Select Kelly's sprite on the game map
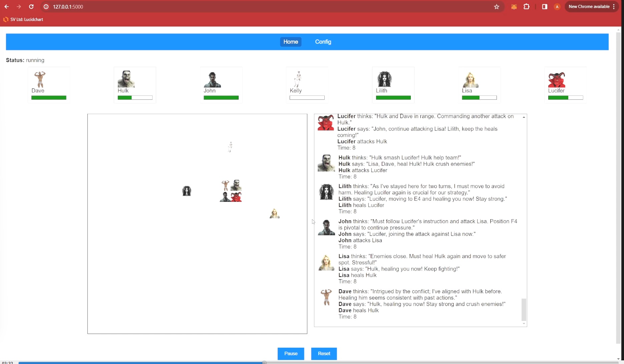 pos(230,147)
